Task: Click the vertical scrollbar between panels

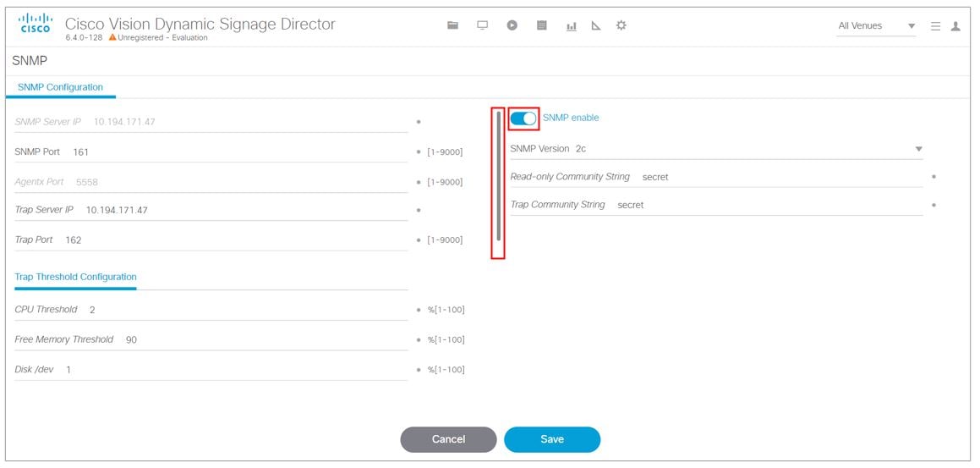Action: click(x=498, y=176)
